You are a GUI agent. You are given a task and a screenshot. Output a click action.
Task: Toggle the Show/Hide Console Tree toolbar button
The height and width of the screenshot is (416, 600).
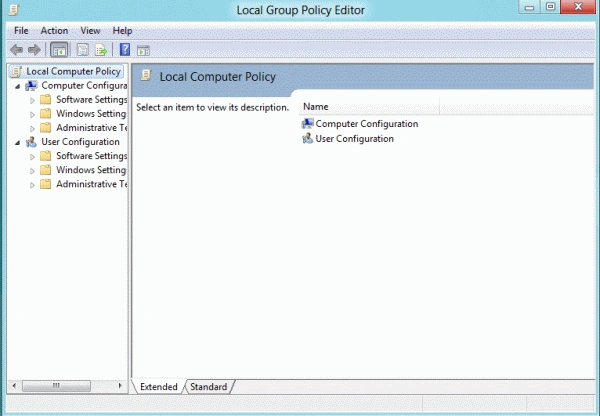click(59, 50)
